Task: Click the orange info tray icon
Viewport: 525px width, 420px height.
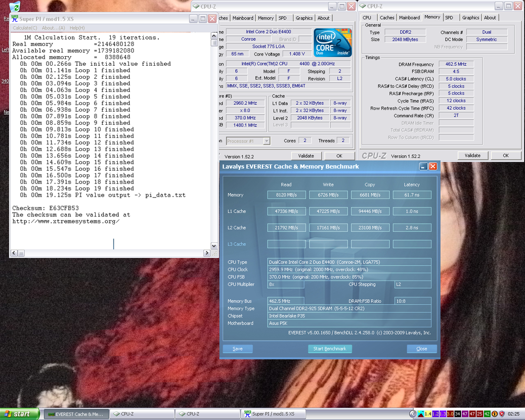Action: tap(495, 414)
